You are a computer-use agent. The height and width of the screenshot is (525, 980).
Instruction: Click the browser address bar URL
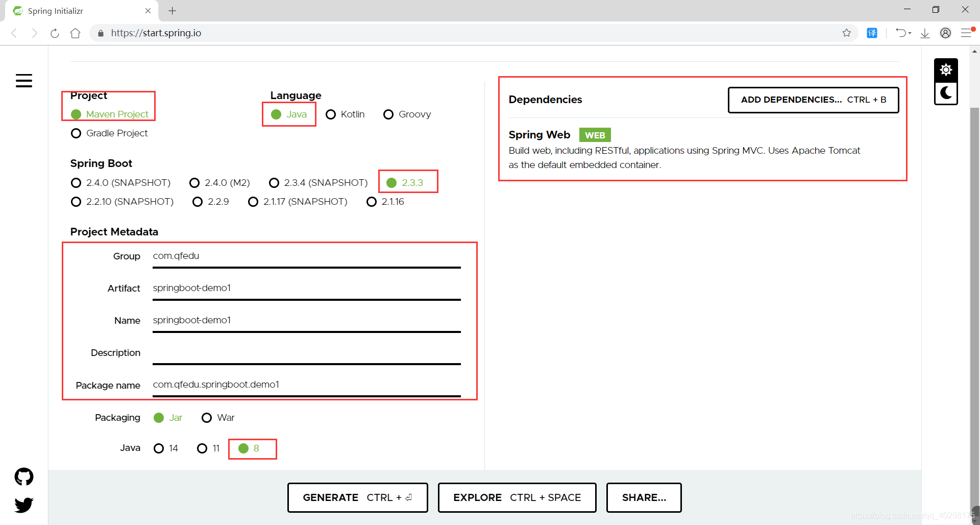[156, 33]
